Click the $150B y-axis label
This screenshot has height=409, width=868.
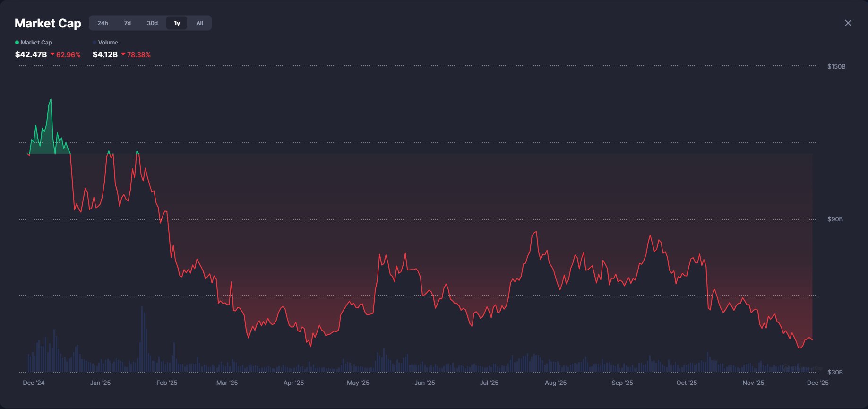click(836, 66)
